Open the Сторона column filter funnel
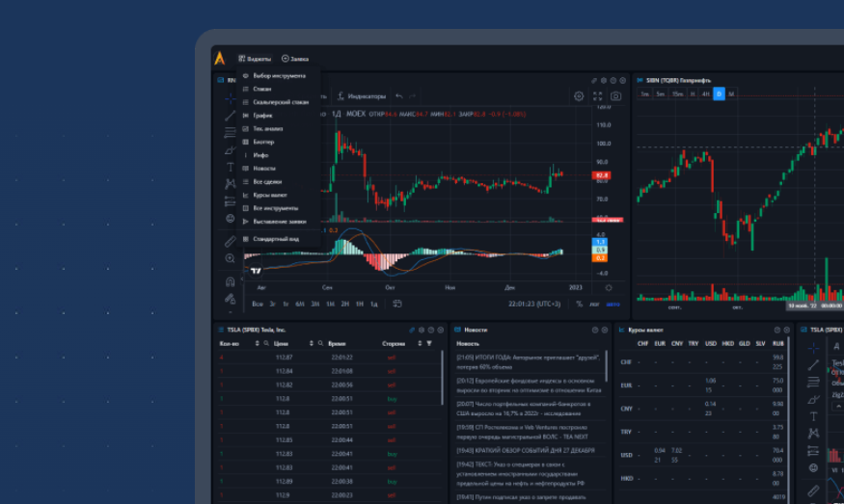This screenshot has width=844, height=504. (x=429, y=343)
